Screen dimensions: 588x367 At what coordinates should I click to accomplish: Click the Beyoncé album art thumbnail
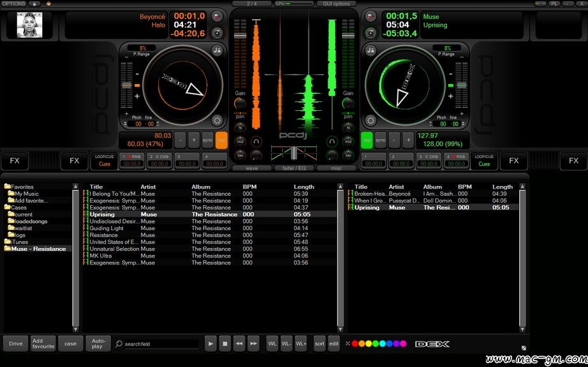pyautogui.click(x=29, y=25)
